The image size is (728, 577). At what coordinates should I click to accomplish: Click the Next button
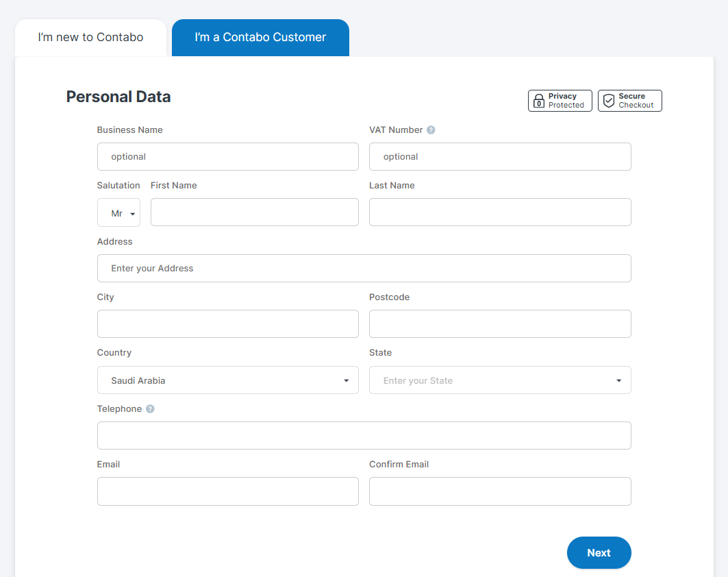click(x=599, y=553)
